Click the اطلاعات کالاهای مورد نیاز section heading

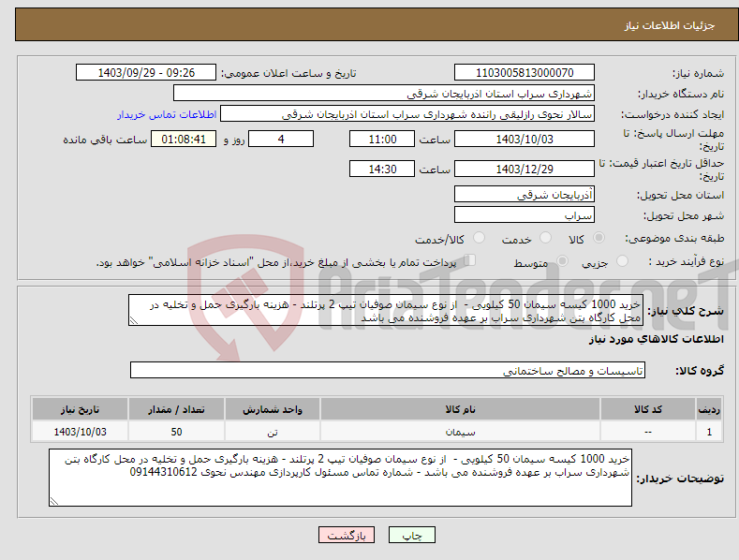(x=656, y=339)
